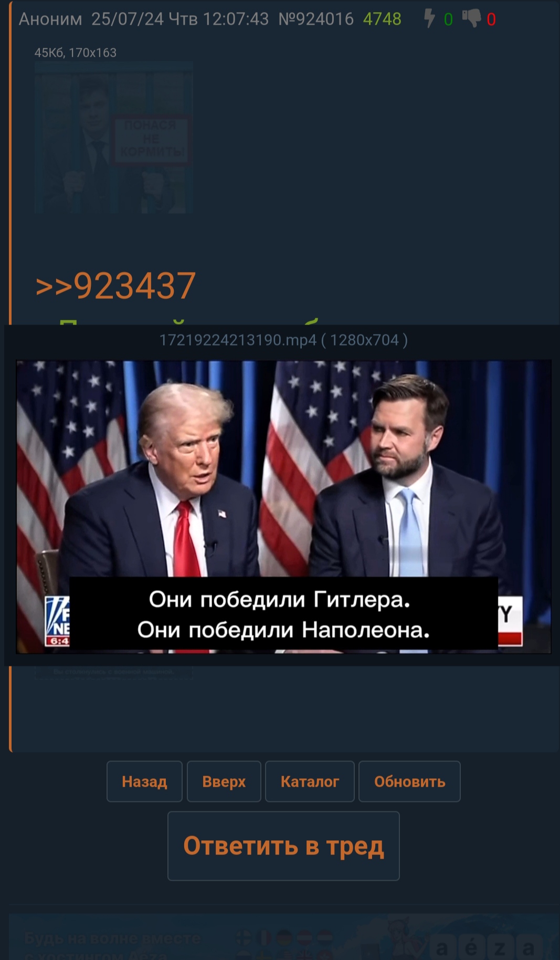Open the aeza hosting banner ad

[x=284, y=937]
